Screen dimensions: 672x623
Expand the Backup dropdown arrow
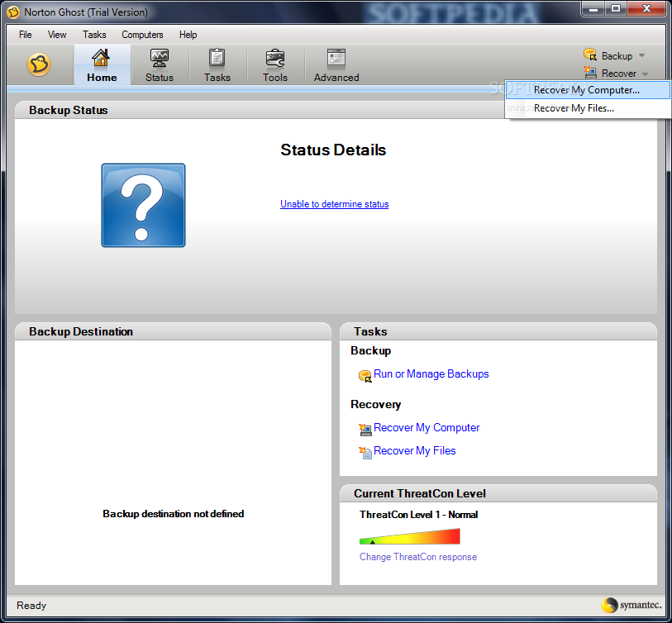641,55
